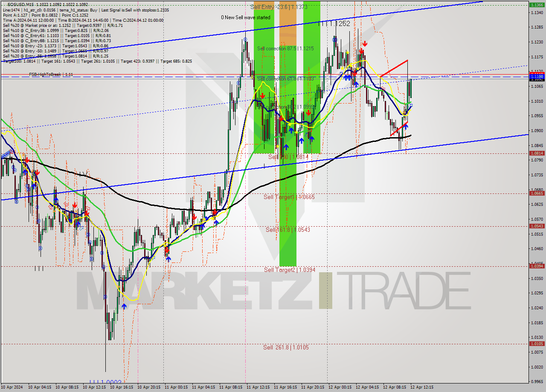Click the '10 Apr 2024' date label
This screenshot has width=546, height=392.
pyautogui.click(x=12, y=387)
